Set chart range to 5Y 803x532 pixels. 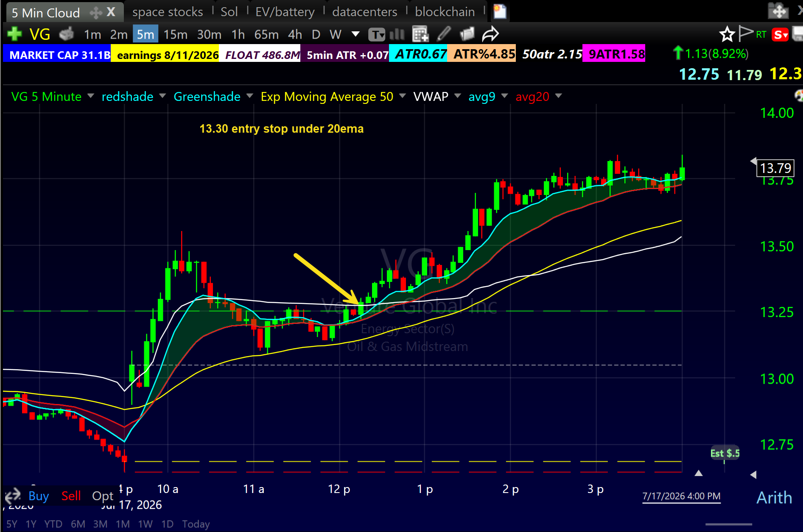12,524
